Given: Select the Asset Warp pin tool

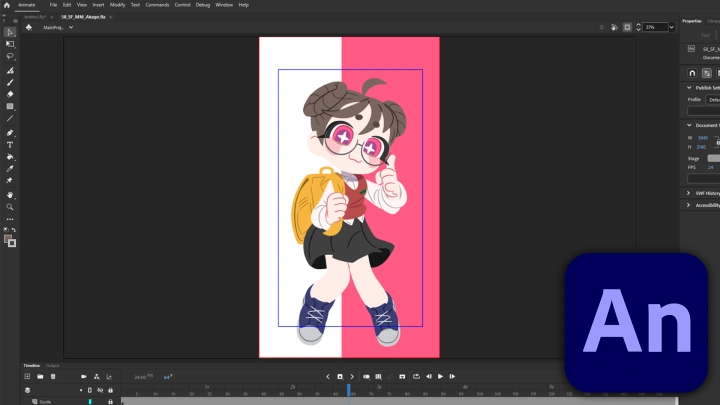Looking at the screenshot, I should pos(10,180).
